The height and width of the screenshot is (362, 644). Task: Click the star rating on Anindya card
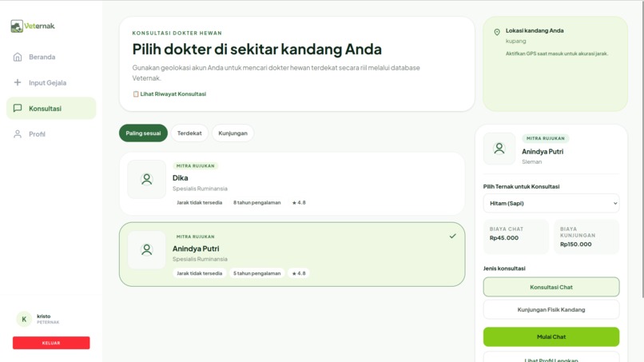(299, 273)
